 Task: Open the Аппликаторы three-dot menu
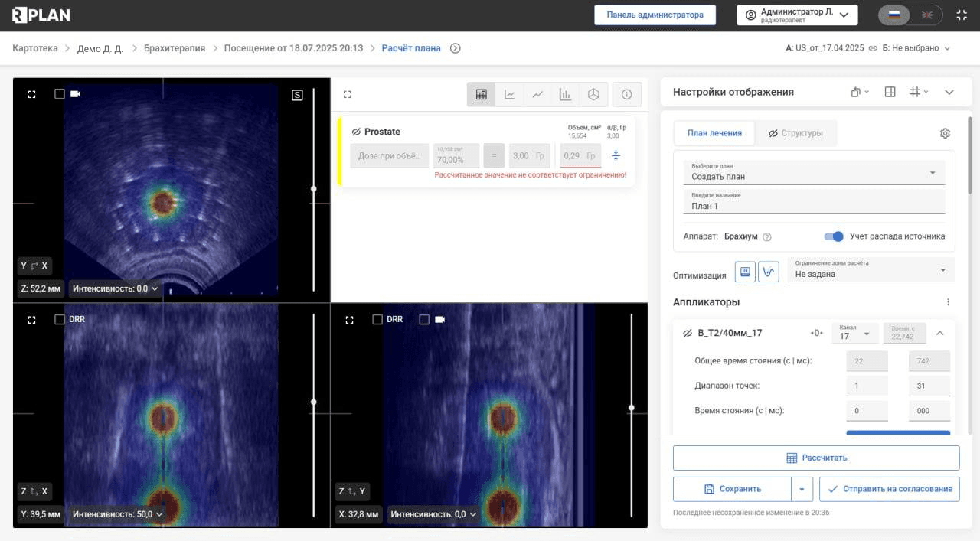[x=948, y=301]
